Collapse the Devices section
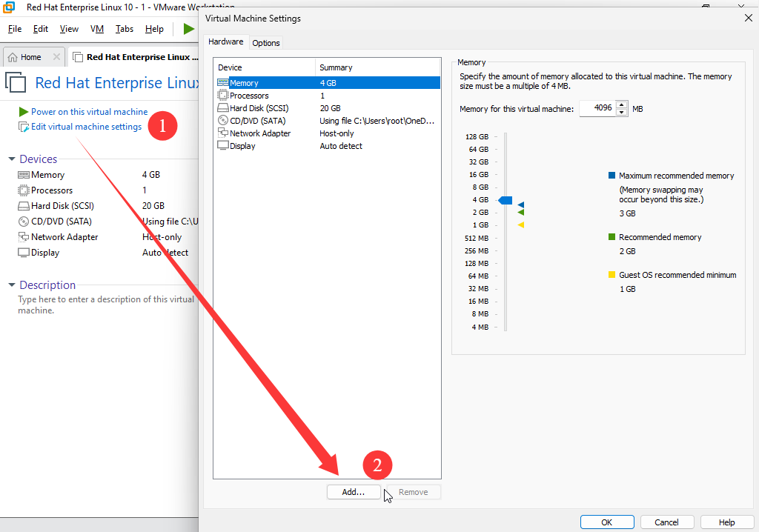This screenshot has width=759, height=532. click(12, 159)
